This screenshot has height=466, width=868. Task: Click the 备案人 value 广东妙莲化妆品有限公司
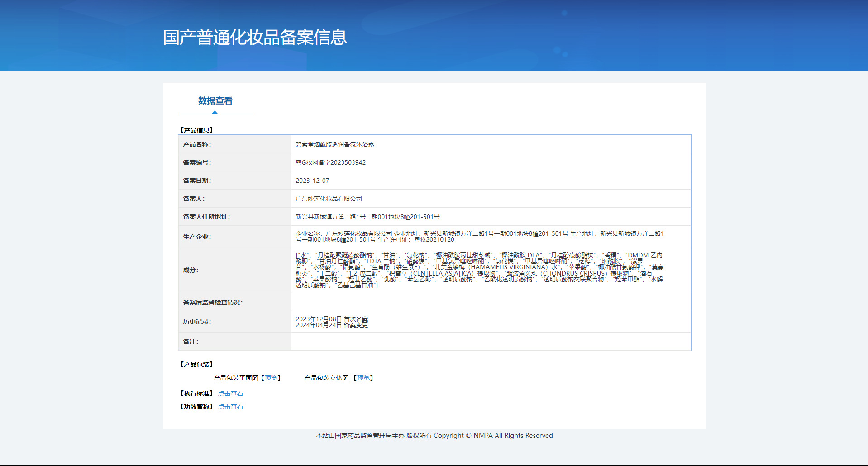pos(329,199)
